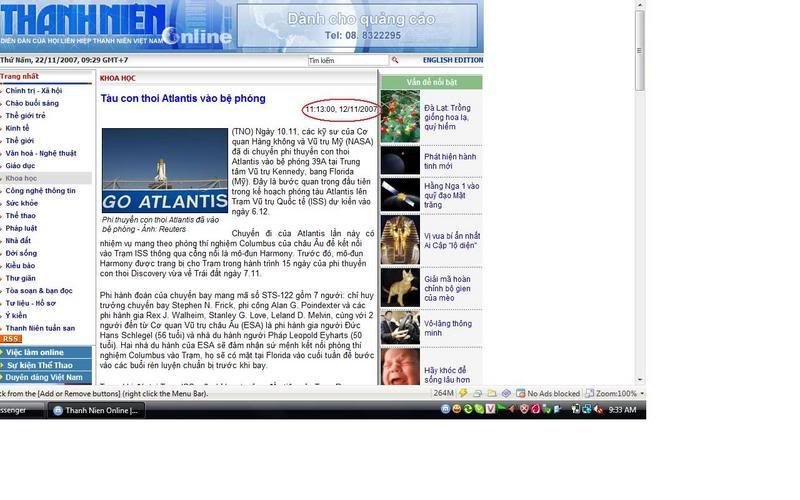Image resolution: width=800 pixels, height=500 pixels.
Task: Open Tòa soạn & bạn đọc section
Action: 39,291
